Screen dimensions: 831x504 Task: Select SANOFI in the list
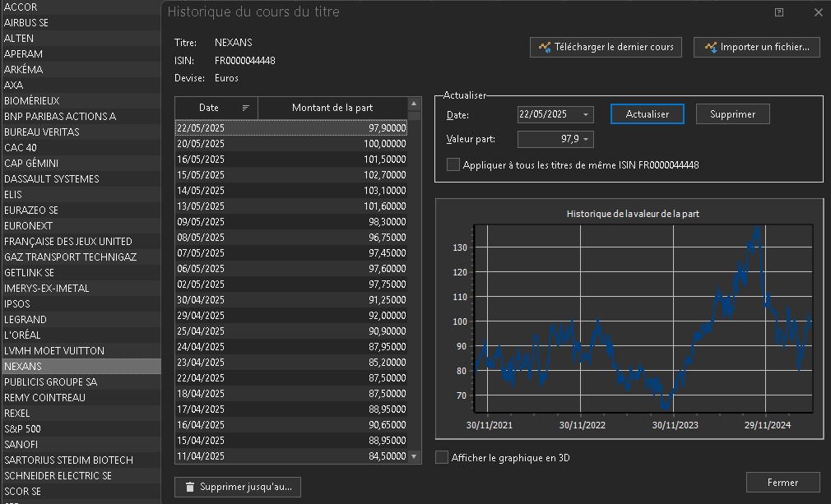pos(81,444)
